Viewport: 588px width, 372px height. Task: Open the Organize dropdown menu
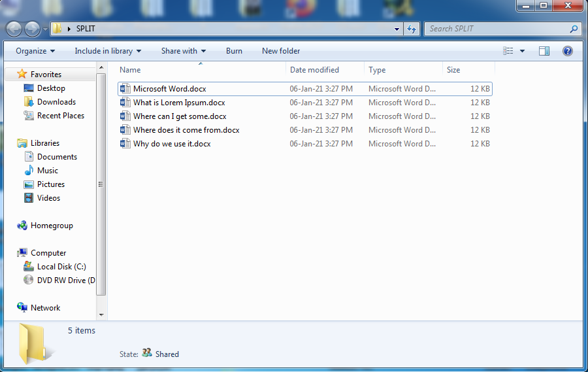coord(35,51)
